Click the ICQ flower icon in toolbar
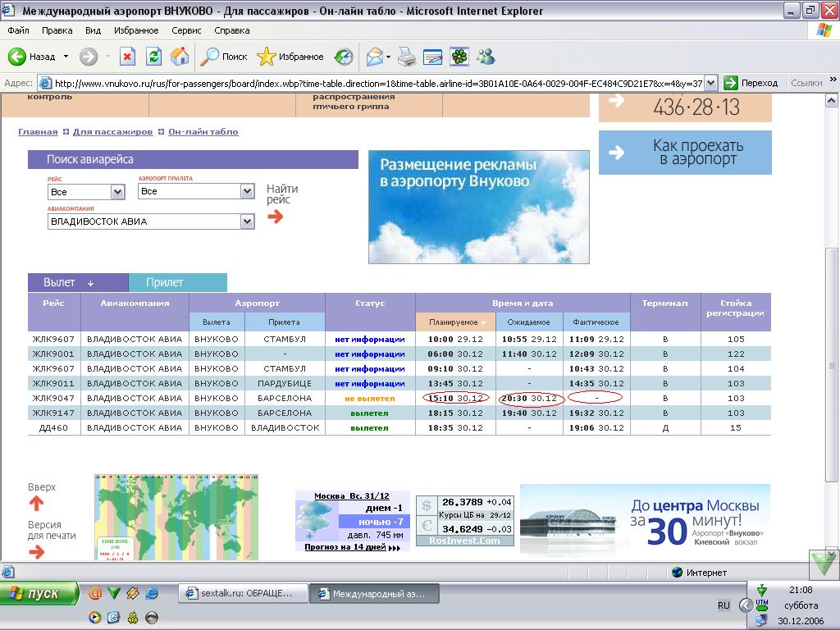 click(x=459, y=57)
